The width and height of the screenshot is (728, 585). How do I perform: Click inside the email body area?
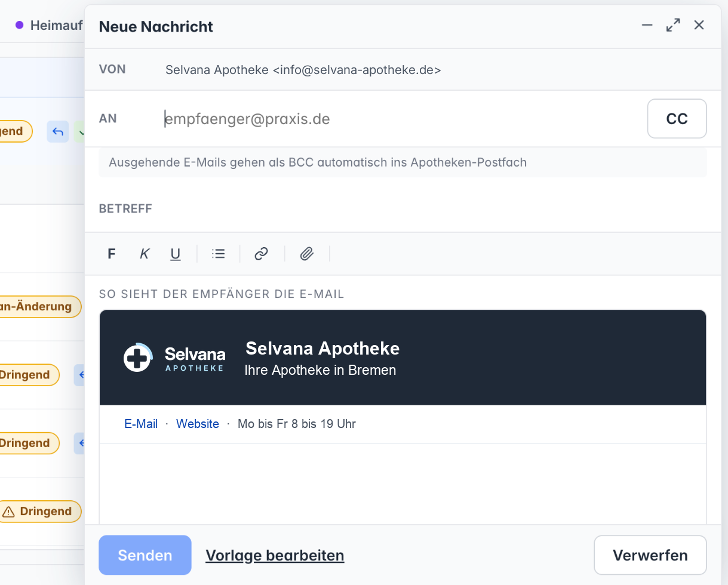403,484
